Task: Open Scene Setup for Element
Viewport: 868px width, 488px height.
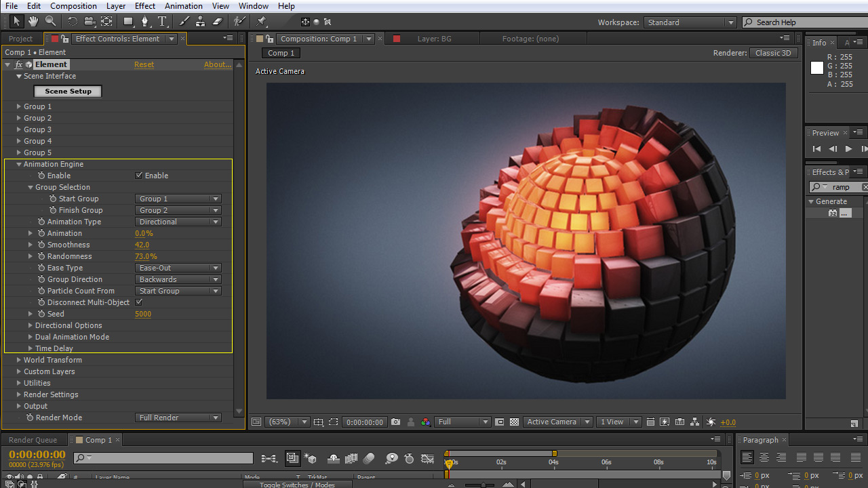Action: [67, 91]
